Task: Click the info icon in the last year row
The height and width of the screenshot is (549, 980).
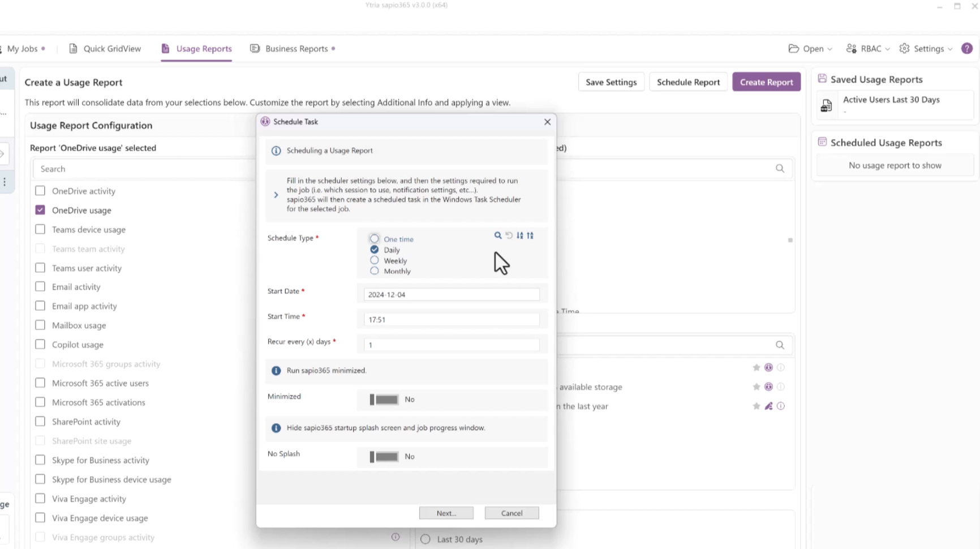Action: 781,406
